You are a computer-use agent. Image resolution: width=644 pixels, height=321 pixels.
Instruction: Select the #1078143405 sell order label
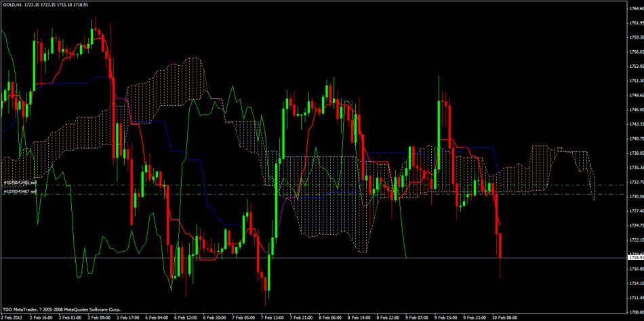(x=20, y=183)
